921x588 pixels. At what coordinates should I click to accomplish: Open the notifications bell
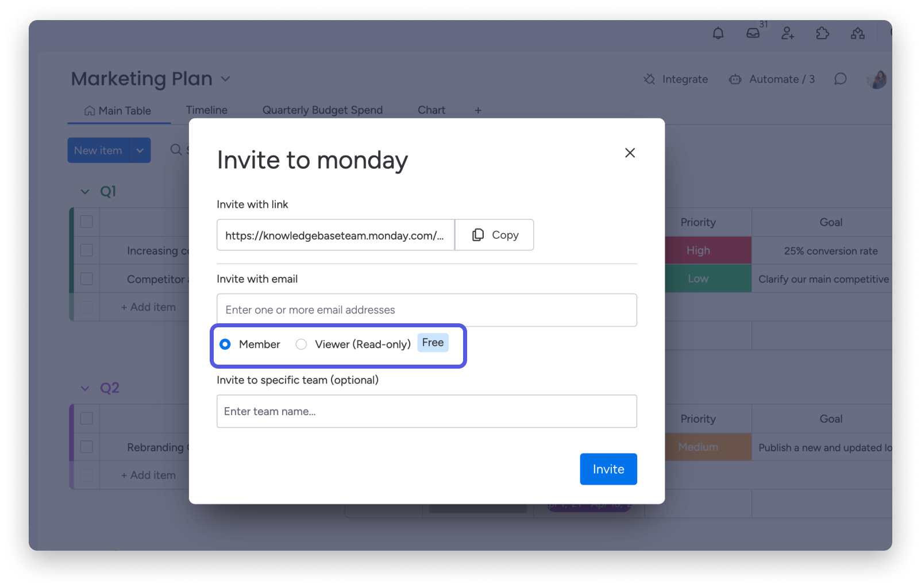[x=718, y=33]
